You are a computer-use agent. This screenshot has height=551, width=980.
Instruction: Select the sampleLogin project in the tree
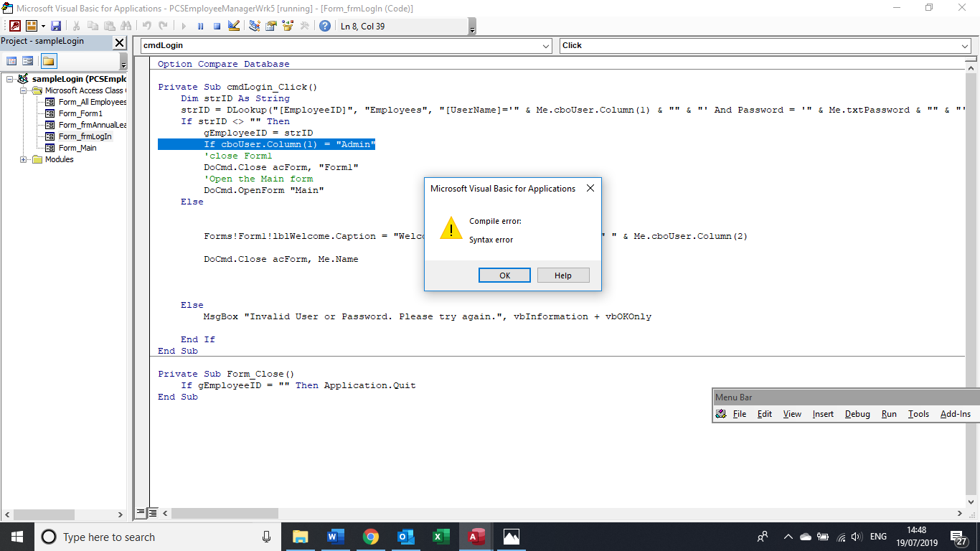pyautogui.click(x=79, y=79)
